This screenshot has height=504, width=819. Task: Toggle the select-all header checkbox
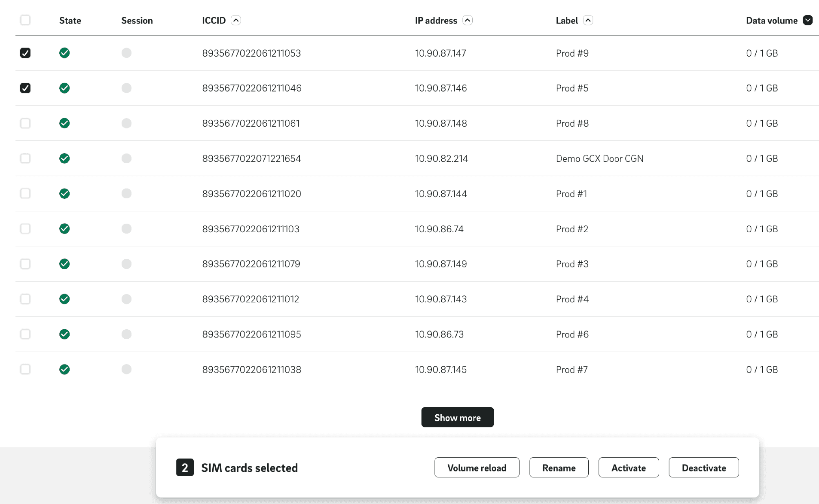point(25,20)
